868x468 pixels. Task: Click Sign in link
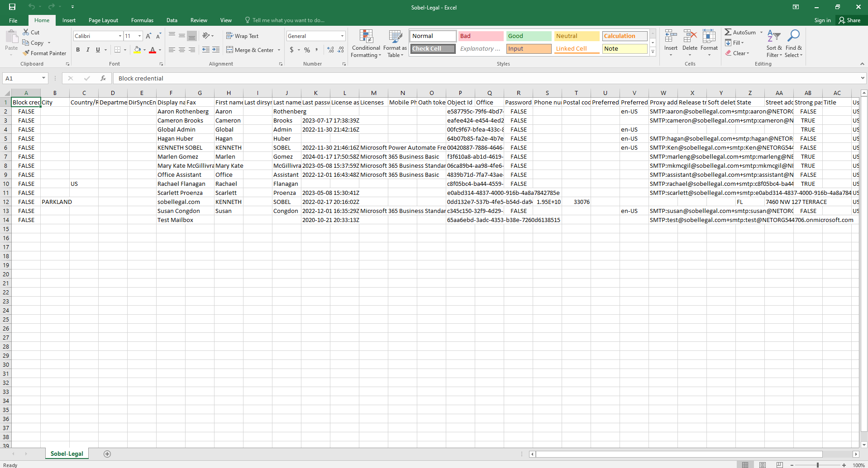pyautogui.click(x=822, y=20)
